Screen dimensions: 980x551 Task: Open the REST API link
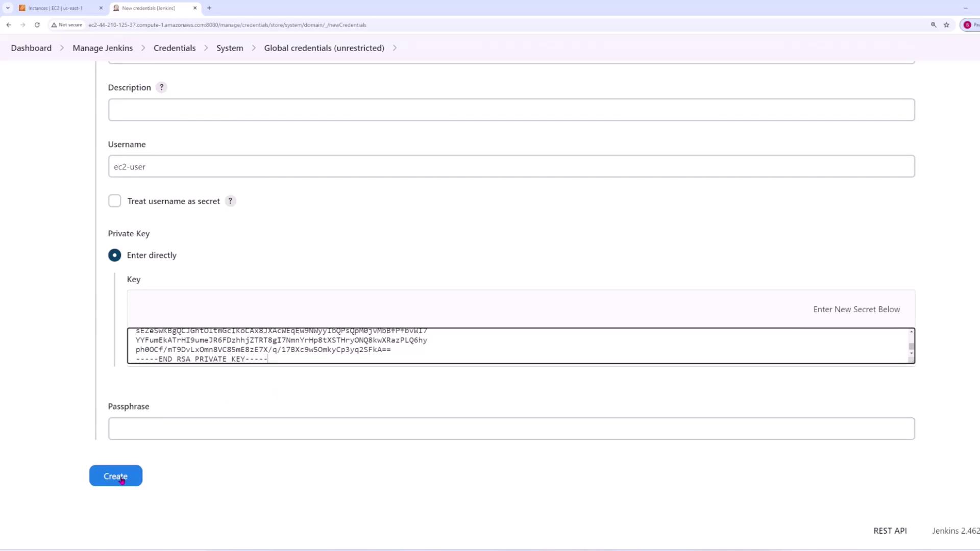(x=890, y=531)
